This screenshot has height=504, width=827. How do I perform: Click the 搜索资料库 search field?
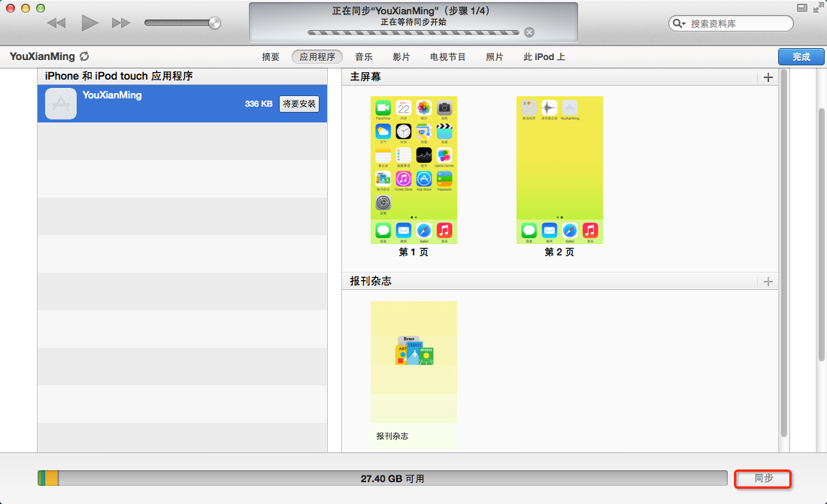click(x=731, y=23)
